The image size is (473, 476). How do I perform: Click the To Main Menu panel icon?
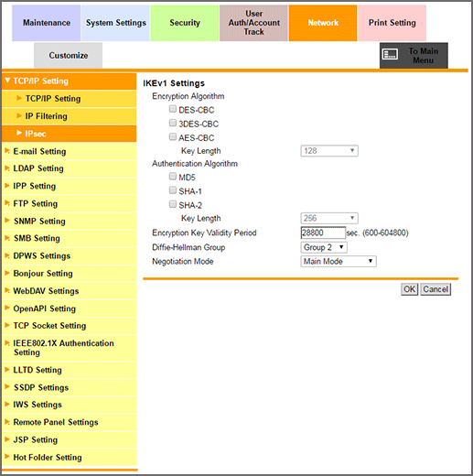[x=390, y=54]
